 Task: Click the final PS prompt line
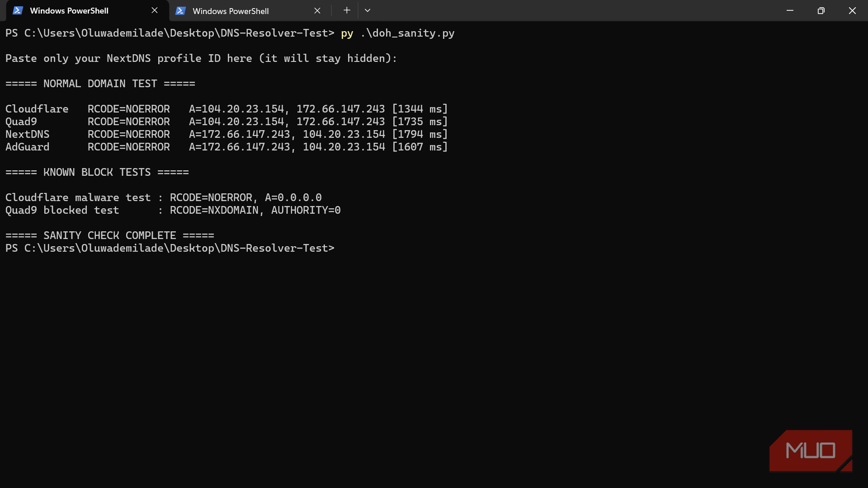tap(170, 249)
